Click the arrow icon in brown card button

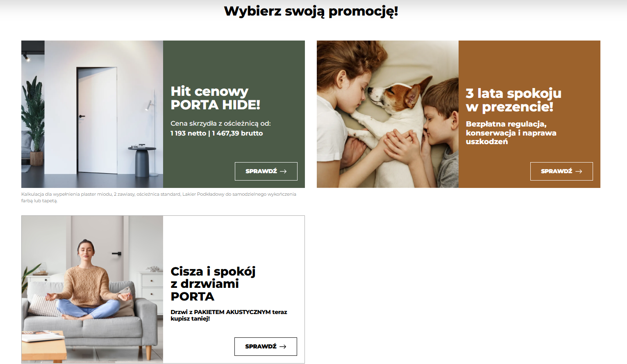point(579,171)
